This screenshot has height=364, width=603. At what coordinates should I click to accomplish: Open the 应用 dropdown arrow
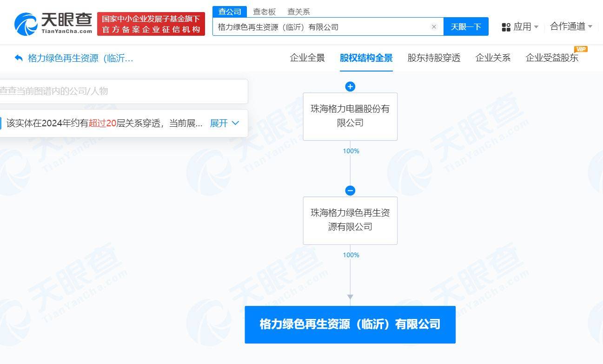[x=536, y=27]
